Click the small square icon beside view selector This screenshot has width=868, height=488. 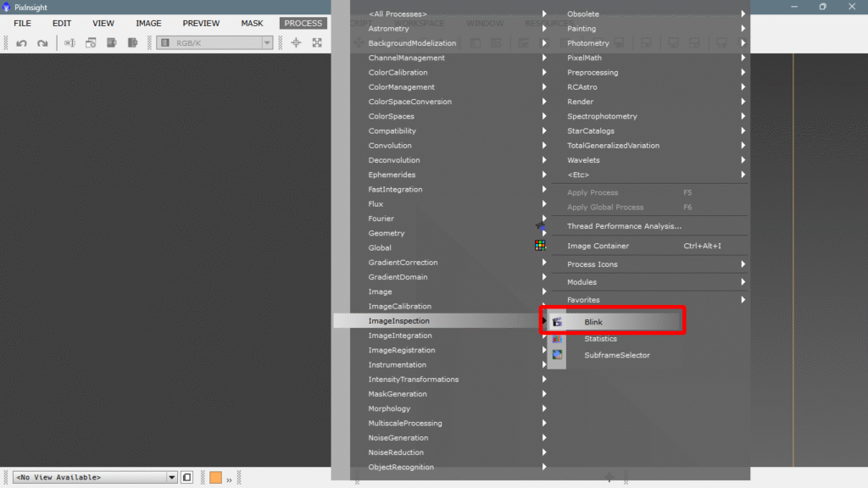(187, 477)
